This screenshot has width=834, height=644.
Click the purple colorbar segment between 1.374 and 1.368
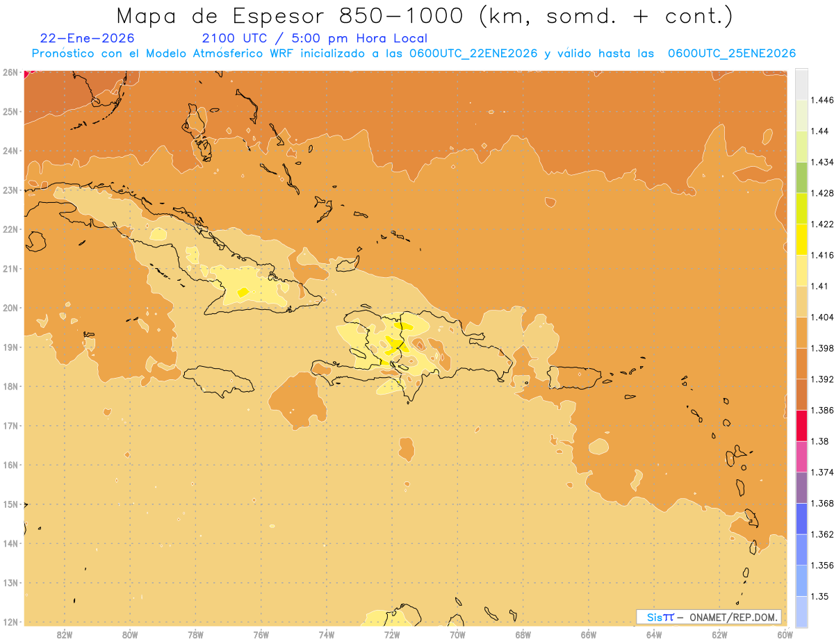click(801, 488)
